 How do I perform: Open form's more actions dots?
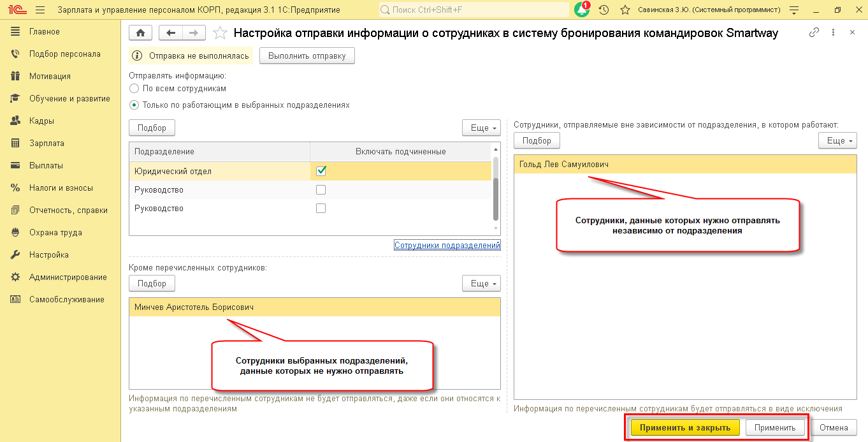pyautogui.click(x=833, y=33)
